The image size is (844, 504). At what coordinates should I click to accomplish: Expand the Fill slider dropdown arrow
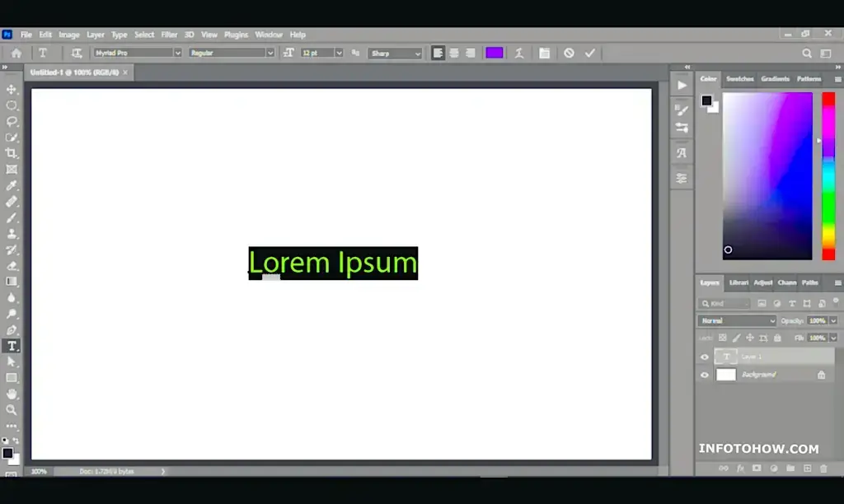pyautogui.click(x=833, y=338)
